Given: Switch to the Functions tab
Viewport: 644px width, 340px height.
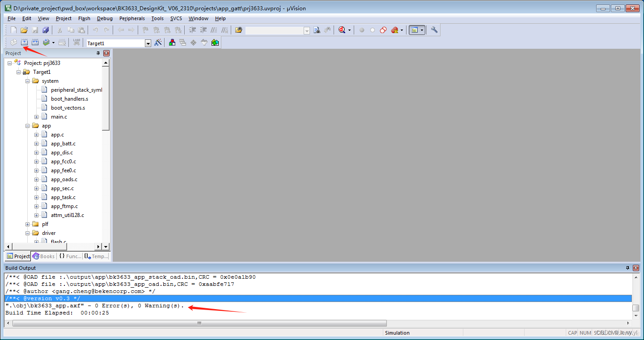Looking at the screenshot, I should 70,256.
